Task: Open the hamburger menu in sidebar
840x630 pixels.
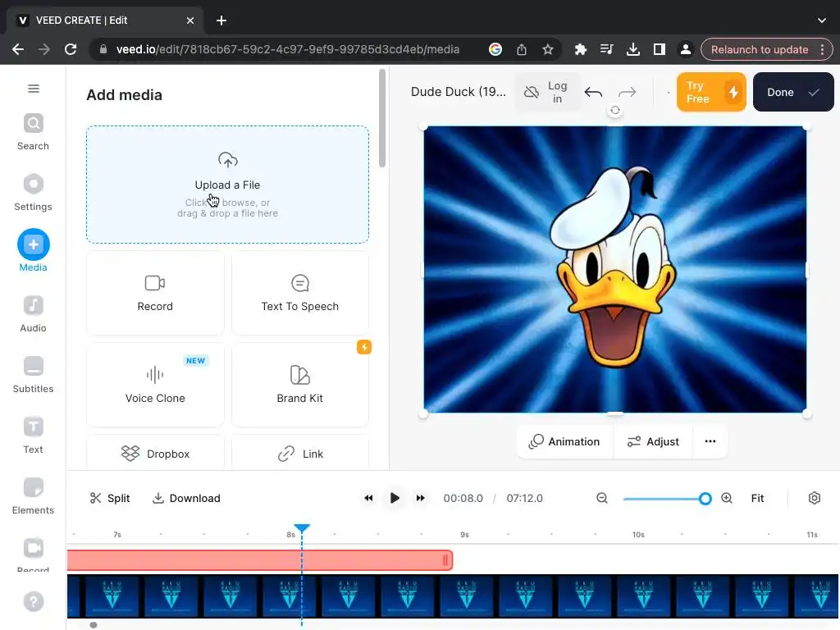Action: 33,89
